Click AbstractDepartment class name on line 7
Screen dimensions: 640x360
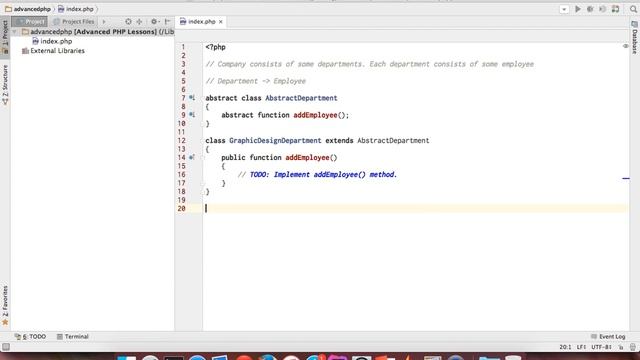click(301, 98)
